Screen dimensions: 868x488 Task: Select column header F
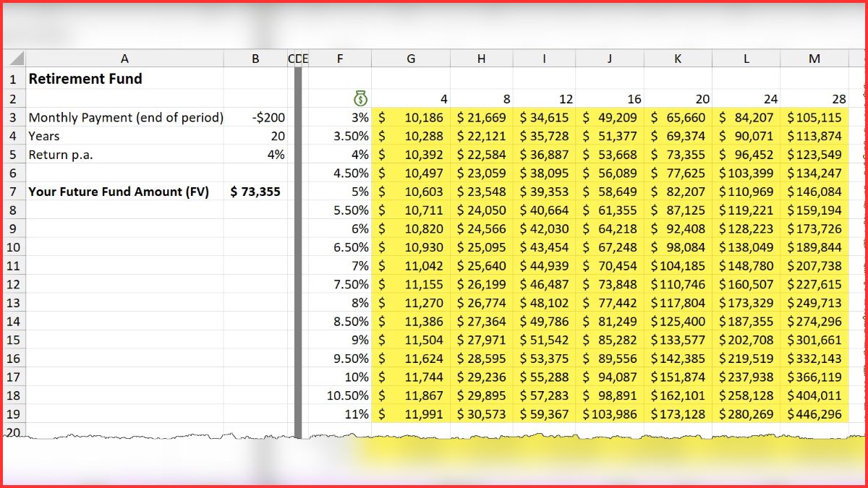coord(340,58)
